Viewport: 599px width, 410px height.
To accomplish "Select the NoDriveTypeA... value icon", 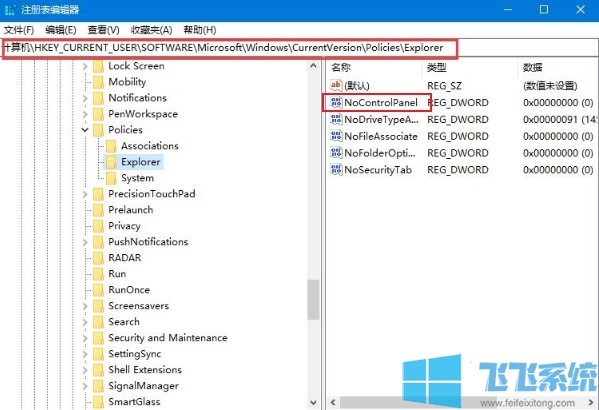I will click(x=336, y=119).
